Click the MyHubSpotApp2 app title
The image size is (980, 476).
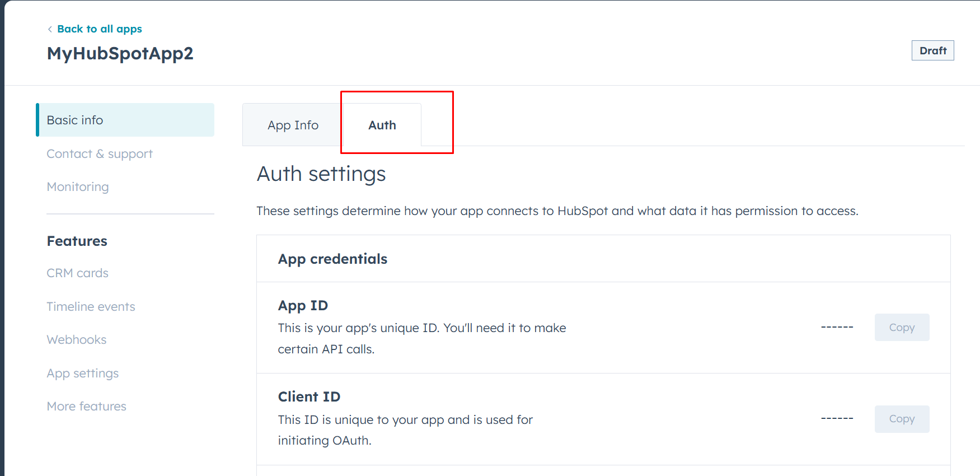[120, 53]
